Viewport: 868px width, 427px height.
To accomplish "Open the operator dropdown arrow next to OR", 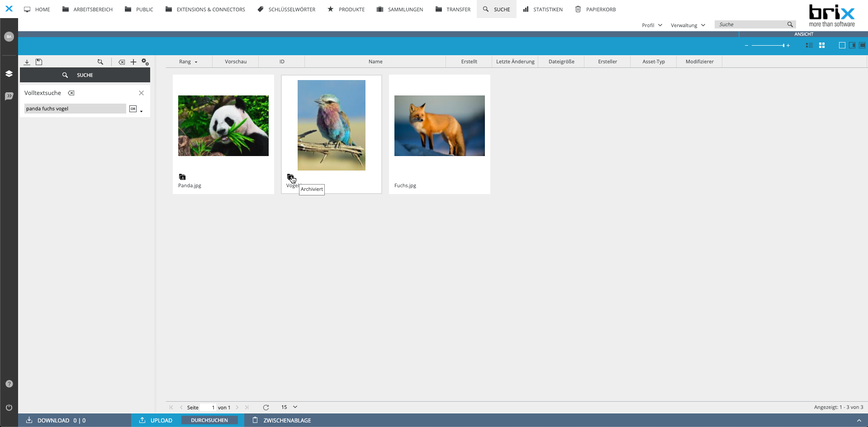I will (x=141, y=111).
